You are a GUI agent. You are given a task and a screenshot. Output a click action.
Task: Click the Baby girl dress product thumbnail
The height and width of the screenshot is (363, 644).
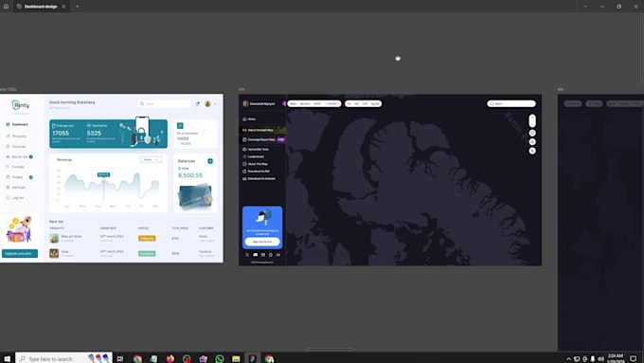(x=54, y=239)
